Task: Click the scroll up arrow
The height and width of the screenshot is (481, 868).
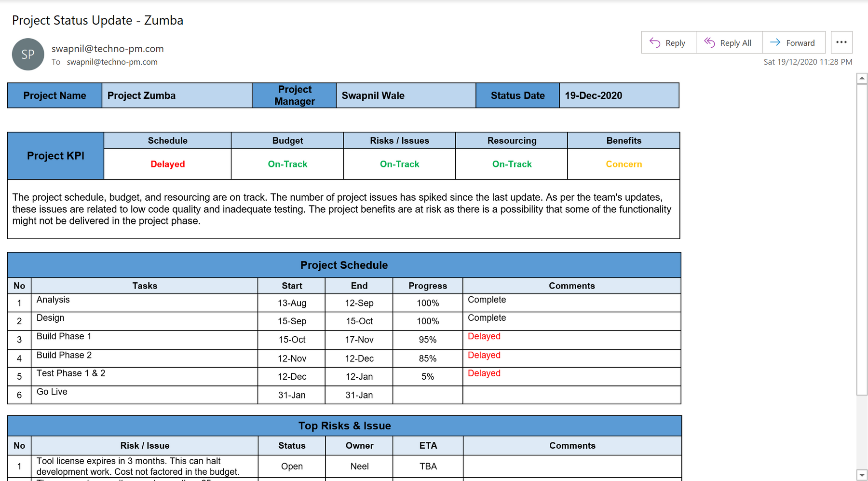Action: 862,78
